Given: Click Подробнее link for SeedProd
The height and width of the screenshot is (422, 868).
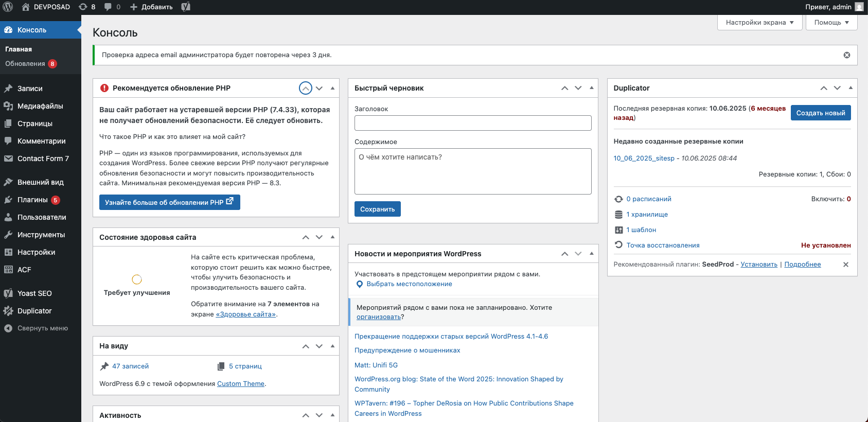Looking at the screenshot, I should pyautogui.click(x=803, y=265).
